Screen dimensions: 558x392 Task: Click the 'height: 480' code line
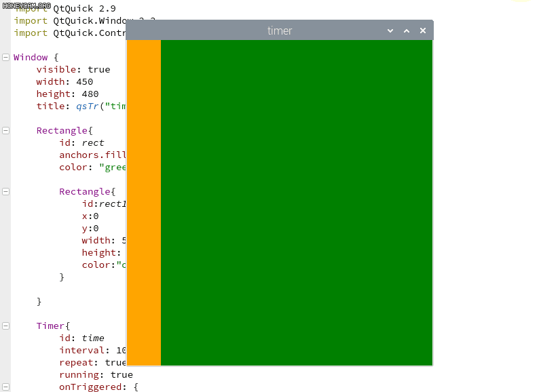pos(68,94)
